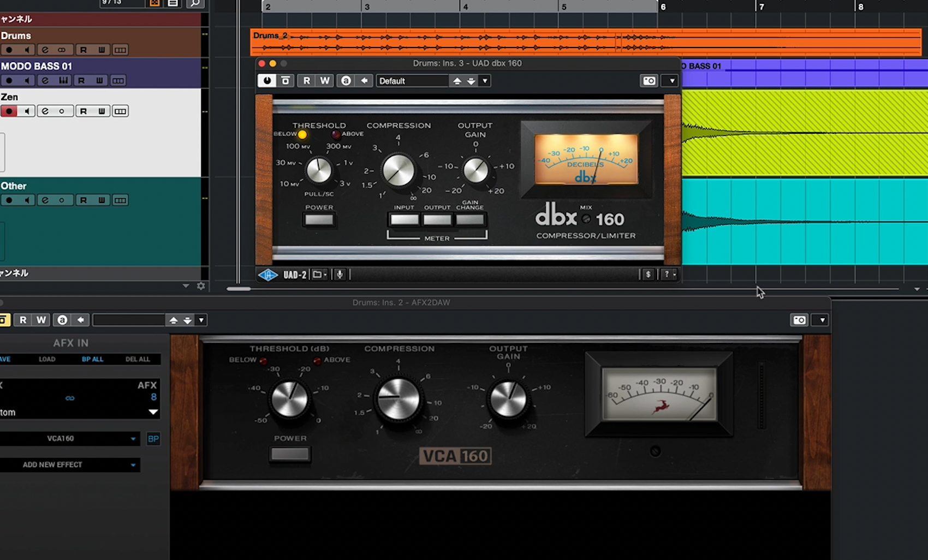The height and width of the screenshot is (560, 928).
Task: Select the Drums_2 orange audio clip
Action: click(586, 42)
